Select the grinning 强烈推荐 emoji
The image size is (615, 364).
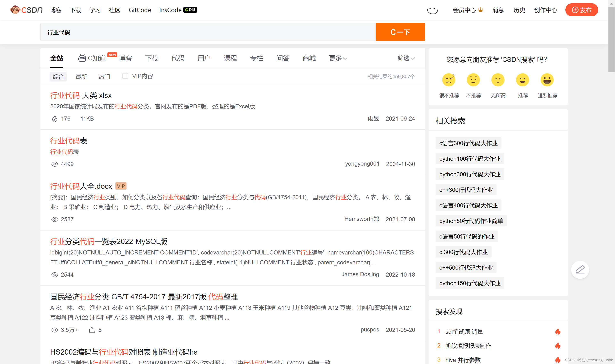[547, 80]
